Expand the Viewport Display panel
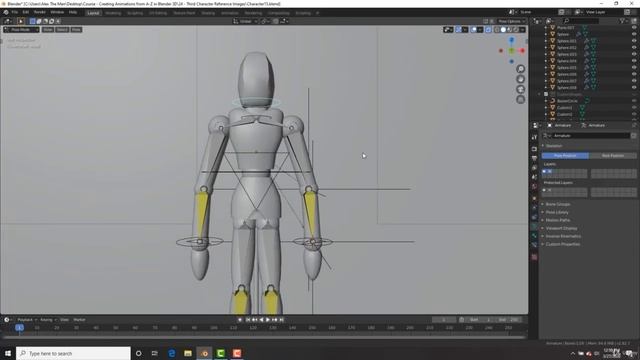 point(561,228)
